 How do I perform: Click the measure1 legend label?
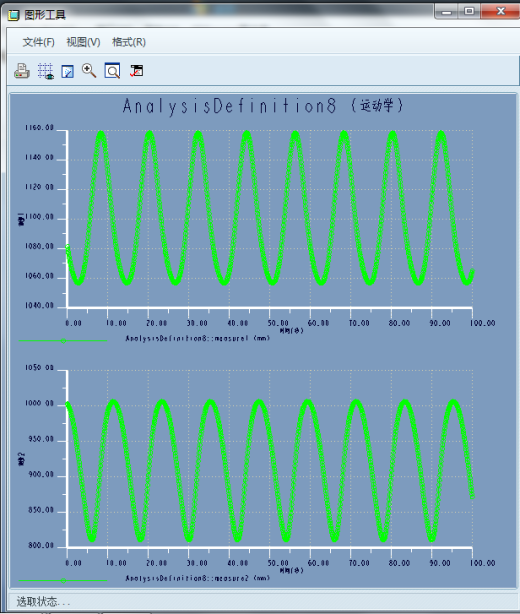tap(198, 338)
